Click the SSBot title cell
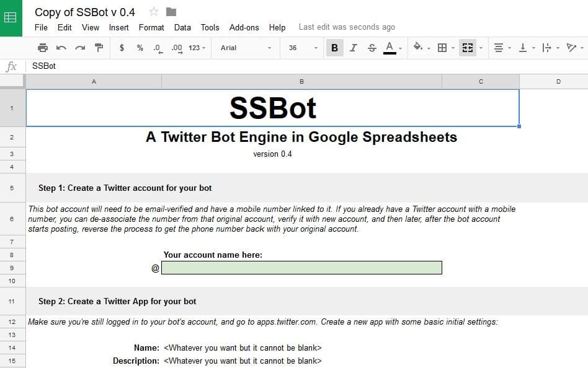Screen dimensions: 588x368 click(273, 108)
